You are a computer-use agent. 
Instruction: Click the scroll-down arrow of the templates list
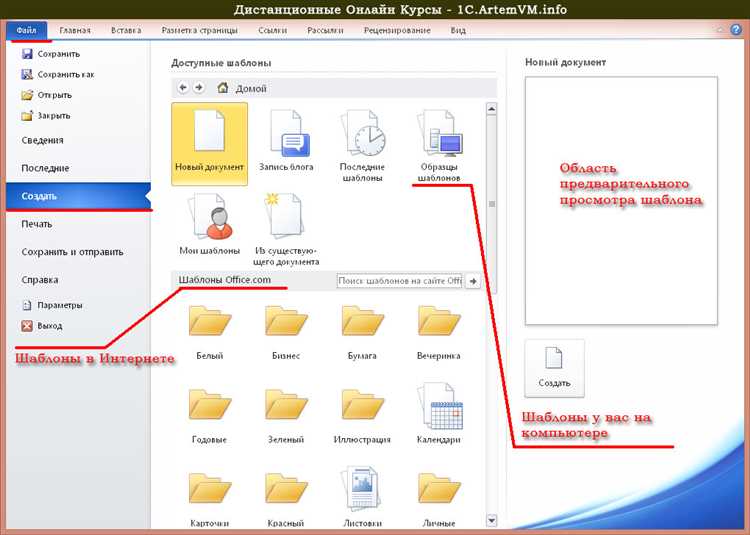click(x=491, y=520)
